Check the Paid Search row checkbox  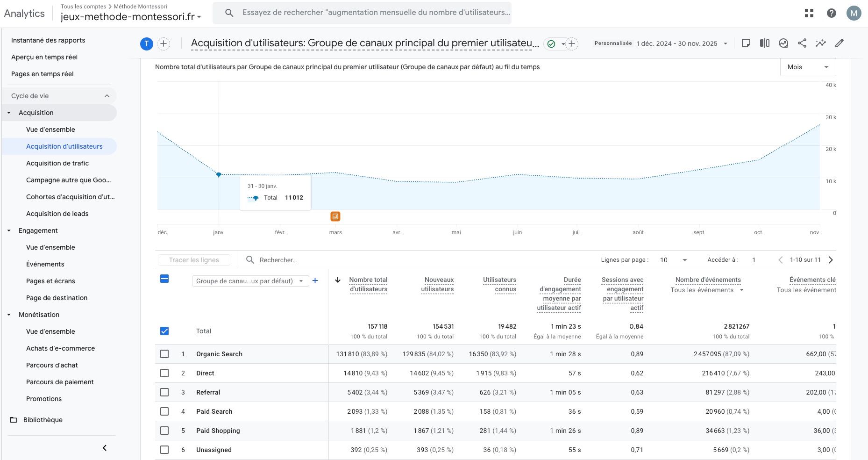164,411
